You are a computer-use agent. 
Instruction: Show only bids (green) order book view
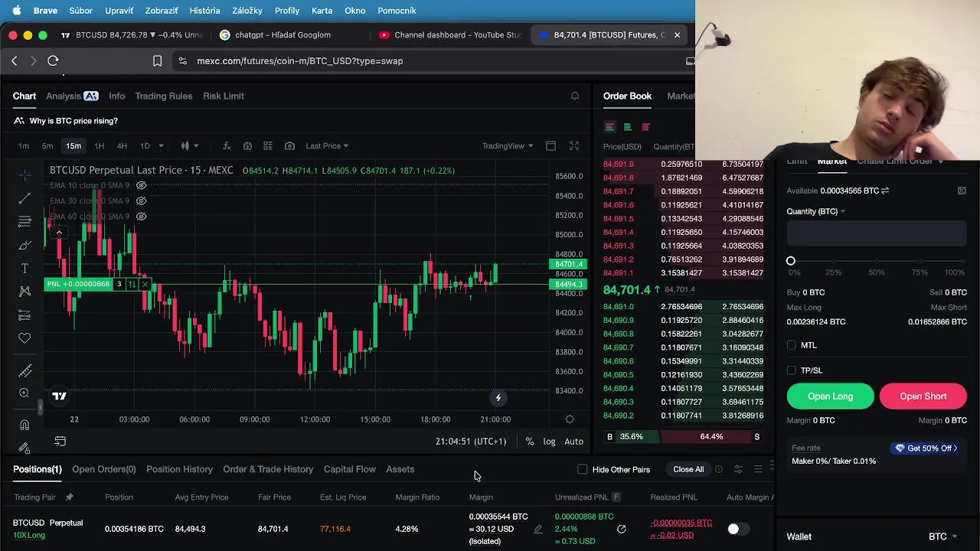627,127
